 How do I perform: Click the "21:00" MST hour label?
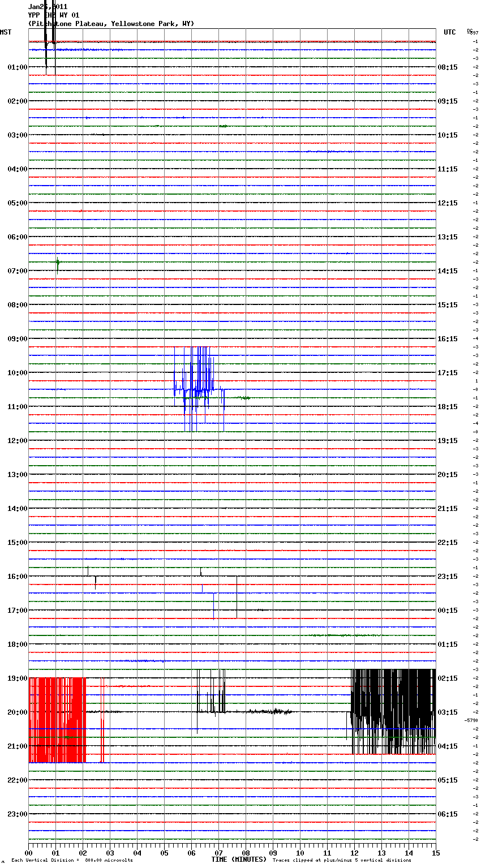(17, 746)
